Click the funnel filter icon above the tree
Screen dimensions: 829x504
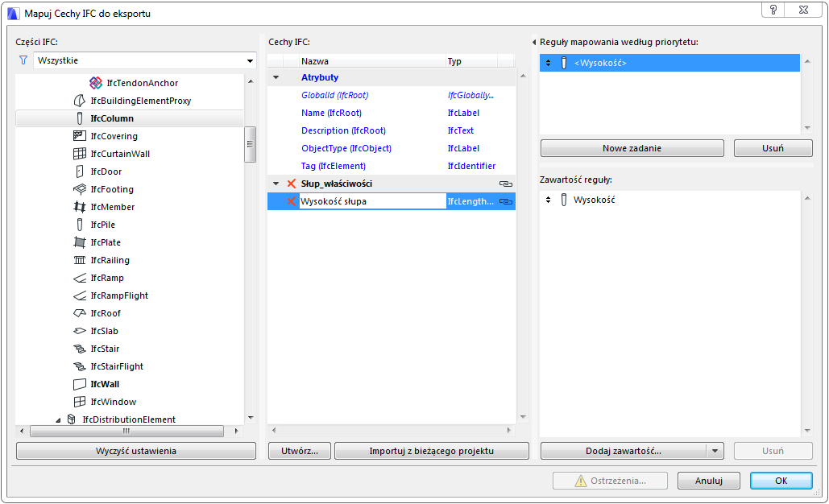pyautogui.click(x=23, y=60)
